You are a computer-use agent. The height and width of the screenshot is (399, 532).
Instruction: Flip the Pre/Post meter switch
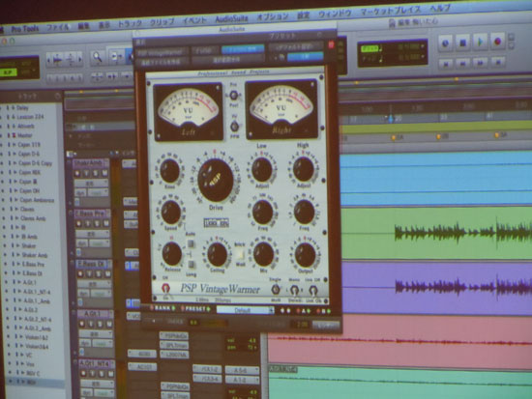tap(233, 96)
